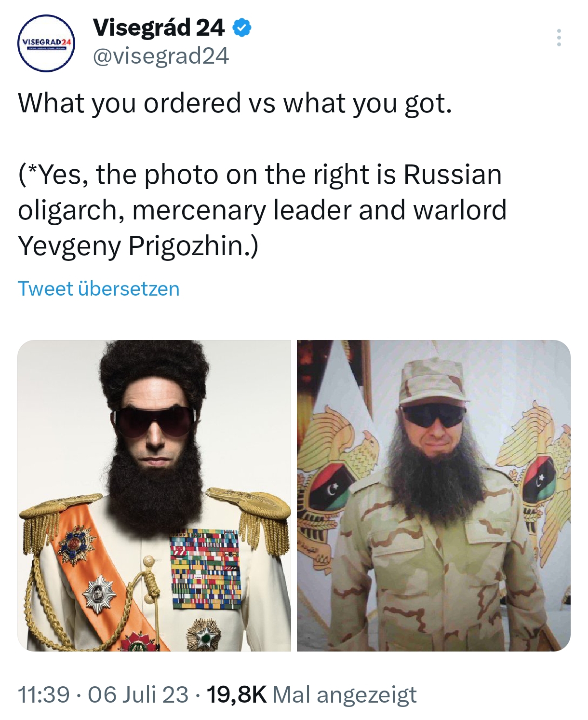Click the blue verified checkmark badge
Image resolution: width=588 pixels, height=720 pixels.
point(242,28)
